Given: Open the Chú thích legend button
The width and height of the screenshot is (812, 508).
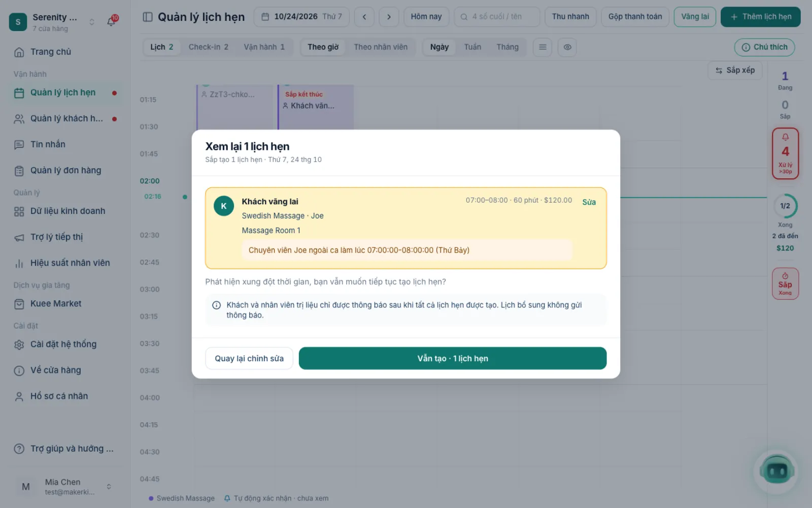Looking at the screenshot, I should pos(764,47).
